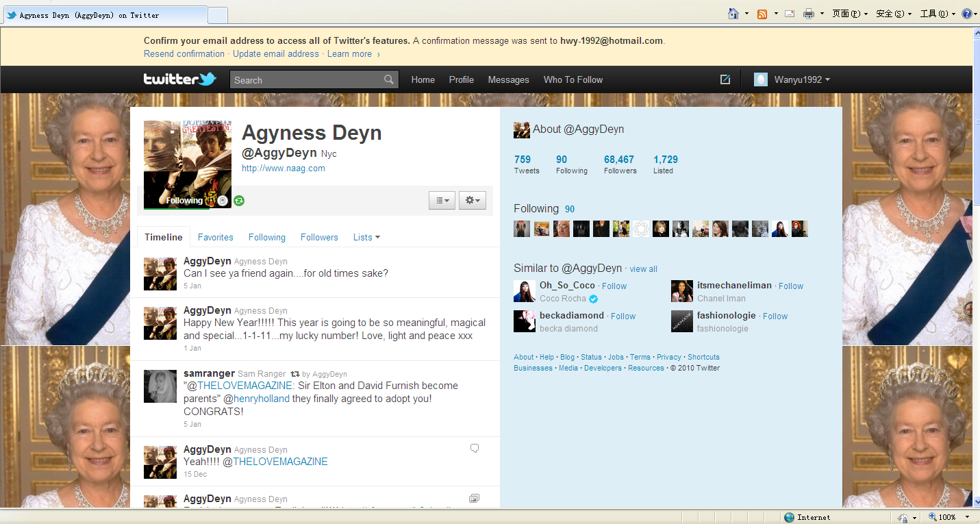
Task: Click Oh_So_Coco's avatar in Similar section
Action: point(525,291)
